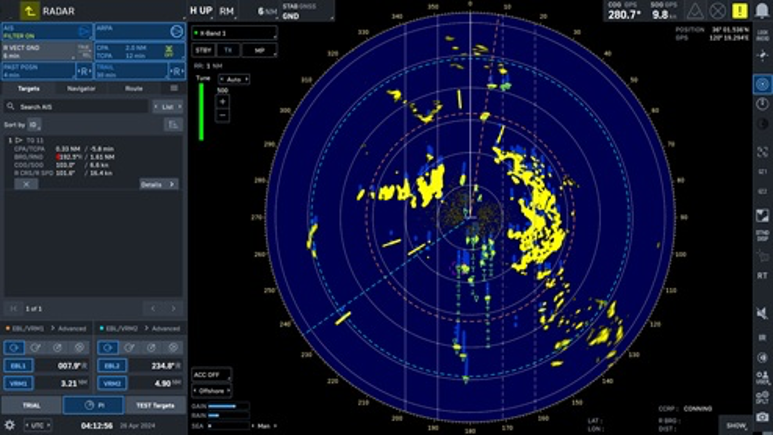Open the X-Band 1 transceiver dropdown
This screenshot has height=435, width=775.
pos(234,33)
